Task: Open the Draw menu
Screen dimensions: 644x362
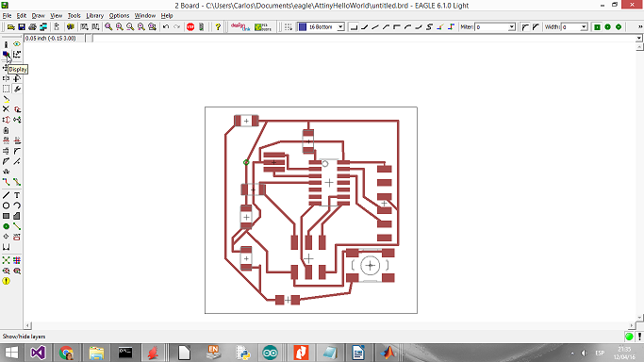Action: click(x=39, y=16)
